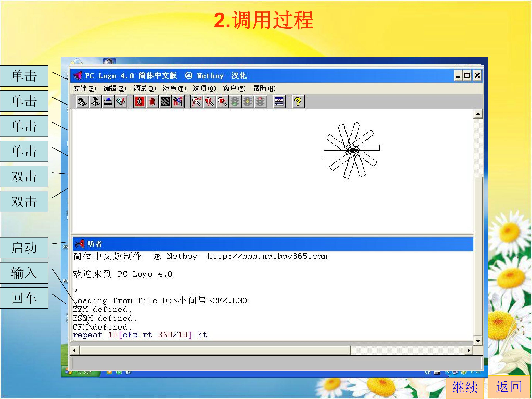Click the vertical scrollbar up arrow
This screenshot has width=532, height=399.
[x=478, y=114]
